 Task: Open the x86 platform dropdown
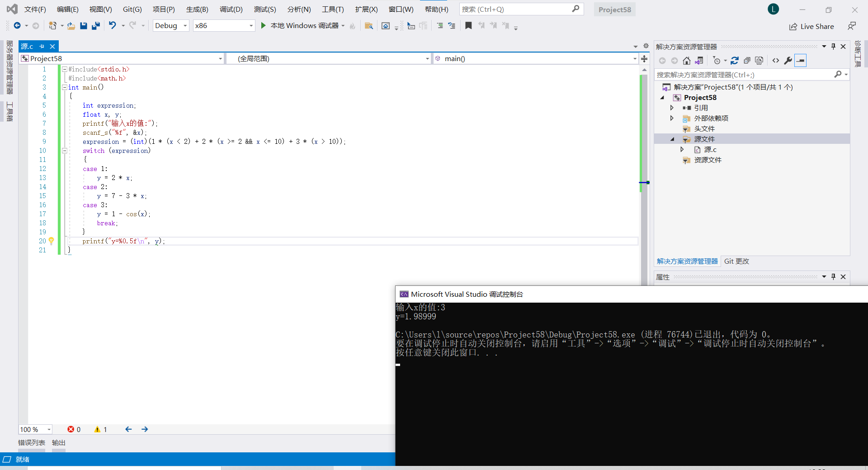[224, 26]
